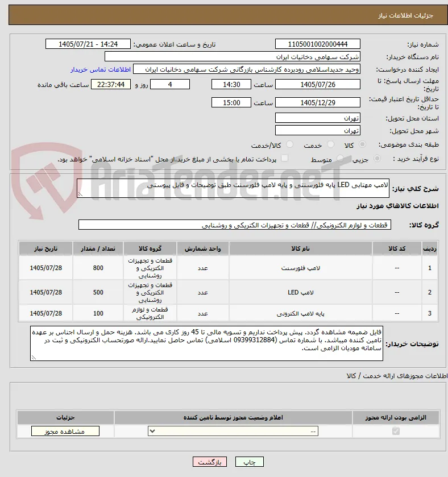The image size is (448, 477).
Task: Click the goods group field
Action: pos(234,225)
